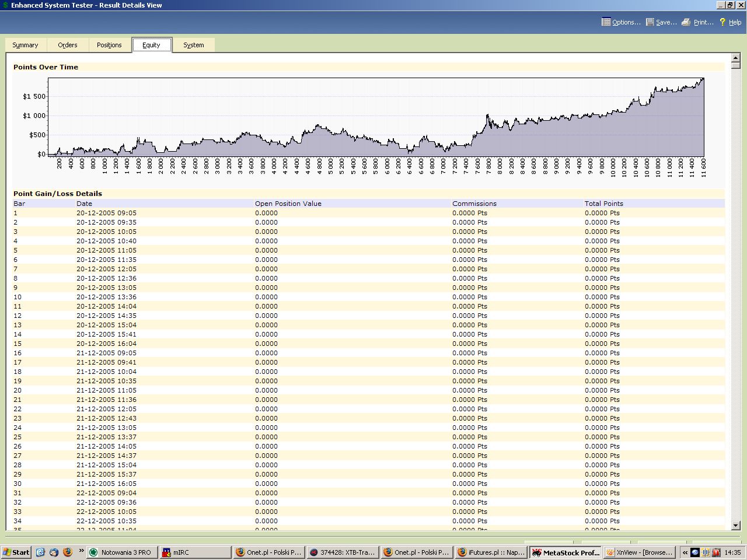
Task: Launch Firefox from the quick launch bar
Action: tap(67, 552)
